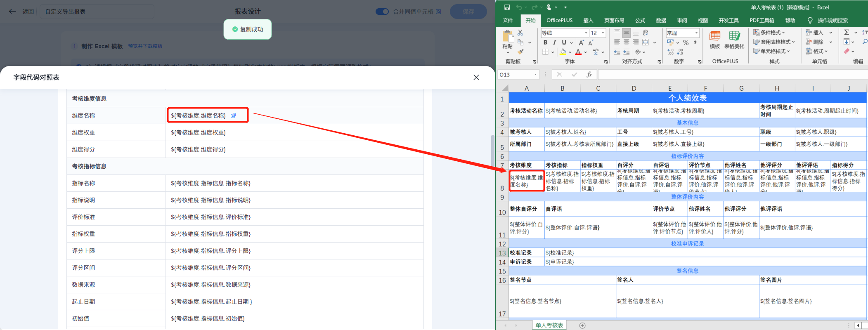Click the copy icon beside ${考核维度.维度名称}
Image resolution: width=868 pixels, height=330 pixels.
pos(233,115)
